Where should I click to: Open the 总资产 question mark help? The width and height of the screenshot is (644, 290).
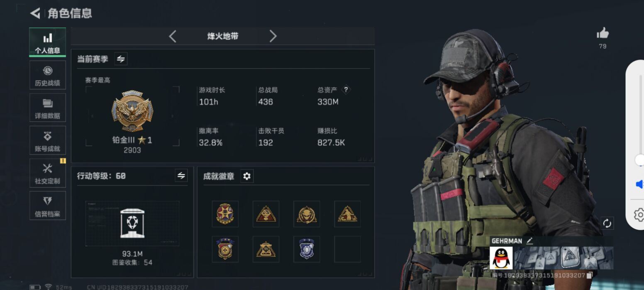pyautogui.click(x=346, y=90)
